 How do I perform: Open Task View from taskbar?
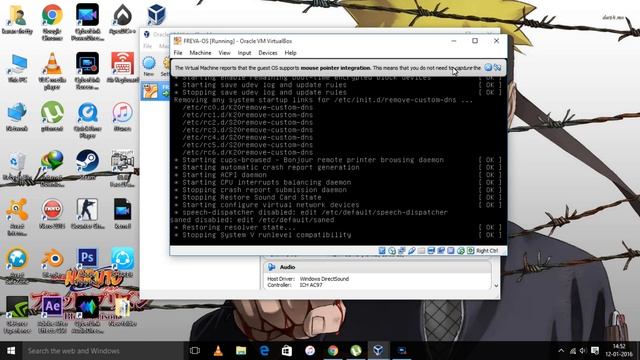[x=195, y=351]
